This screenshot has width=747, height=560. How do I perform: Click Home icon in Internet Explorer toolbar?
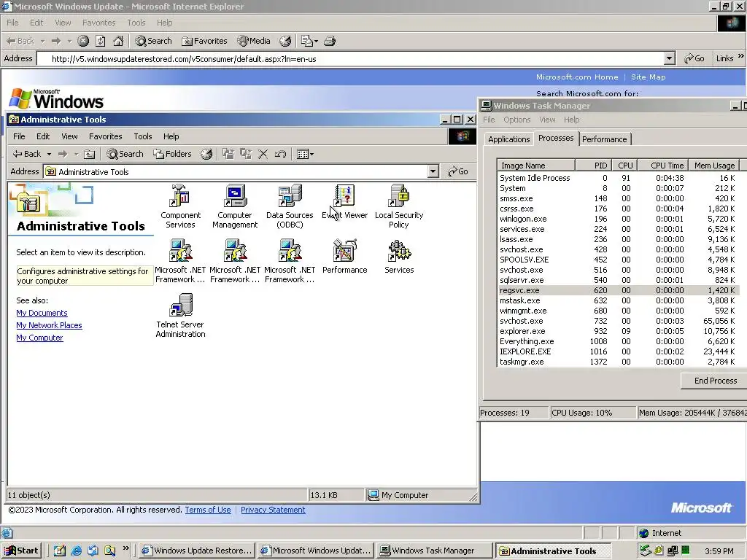coord(118,41)
